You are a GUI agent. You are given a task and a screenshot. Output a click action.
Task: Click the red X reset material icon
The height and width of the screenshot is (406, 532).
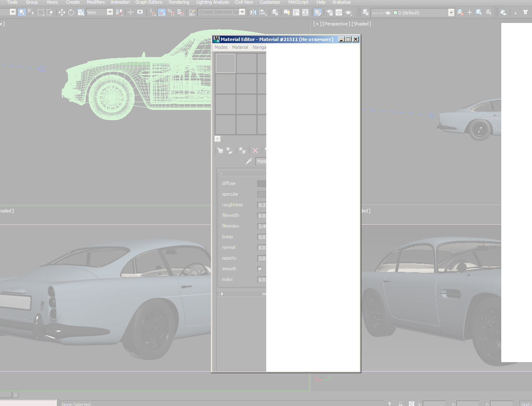tap(255, 151)
